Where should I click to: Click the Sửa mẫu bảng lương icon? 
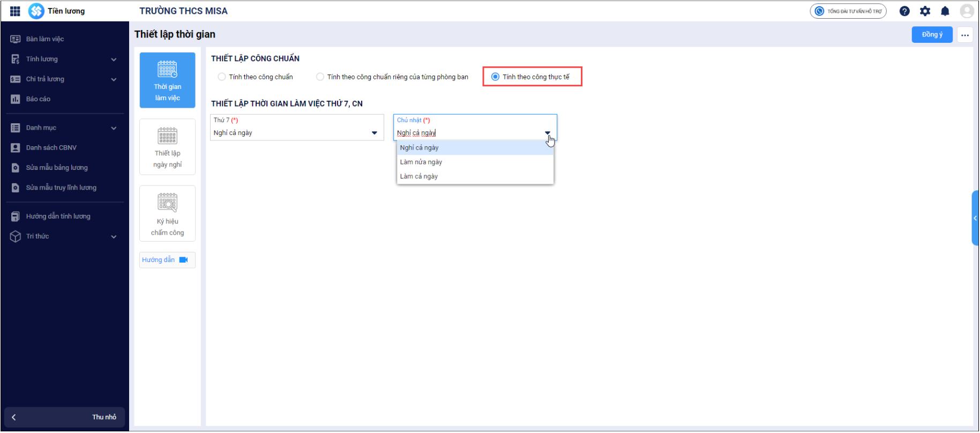pyautogui.click(x=16, y=168)
